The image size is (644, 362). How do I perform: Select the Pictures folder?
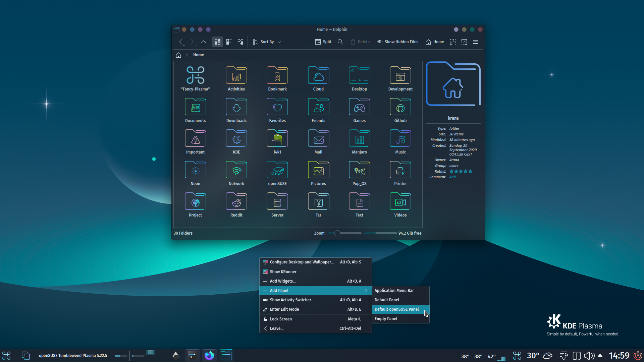click(x=318, y=173)
